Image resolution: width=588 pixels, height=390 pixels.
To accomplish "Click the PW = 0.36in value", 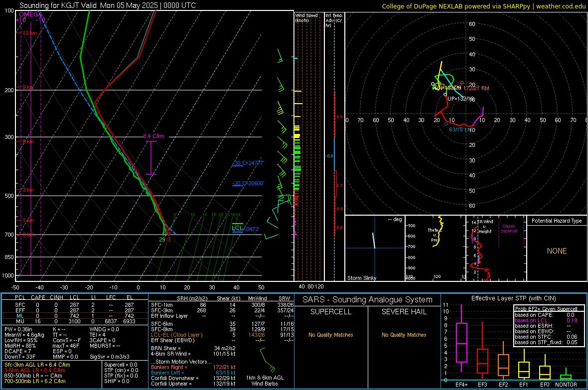I will [18, 329].
